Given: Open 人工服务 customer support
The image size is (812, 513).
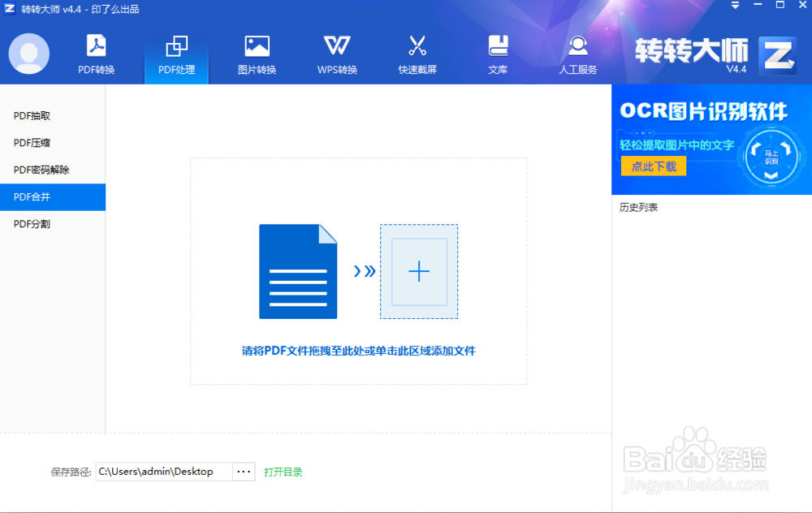Looking at the screenshot, I should 578,54.
